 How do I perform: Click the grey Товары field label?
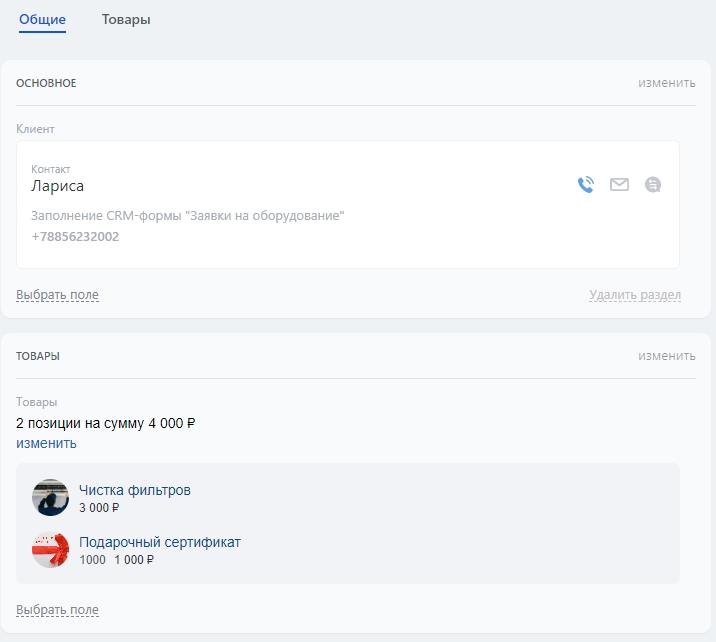coord(37,402)
